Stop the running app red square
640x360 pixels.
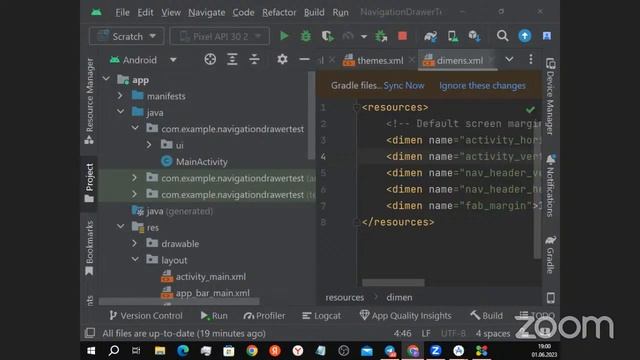[x=402, y=36]
